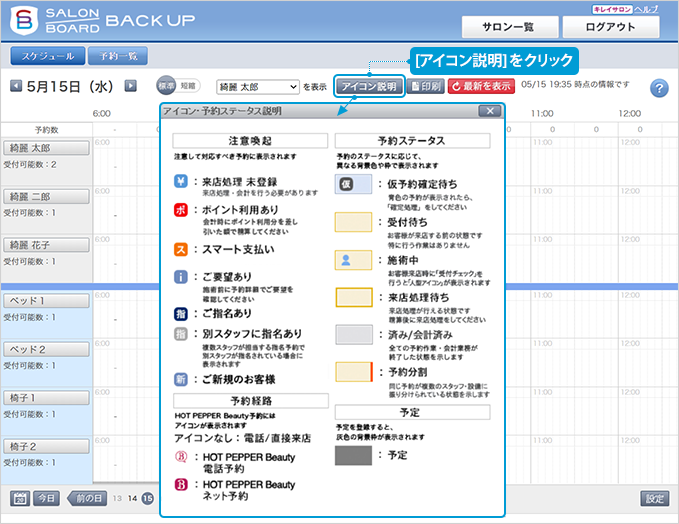Open the 綺麗 太郎 staff dropdown
Screen dimensions: 679x524
[x=258, y=87]
